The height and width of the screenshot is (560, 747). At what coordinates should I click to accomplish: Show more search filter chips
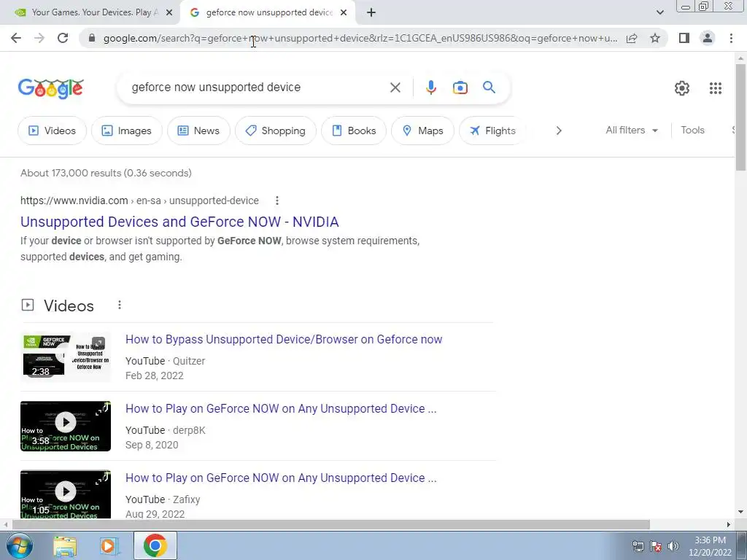(x=559, y=131)
